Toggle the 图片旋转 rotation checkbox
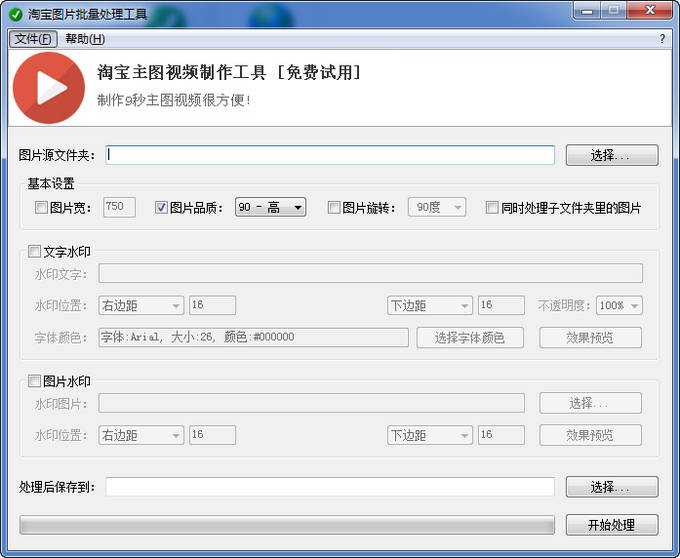 (x=333, y=208)
